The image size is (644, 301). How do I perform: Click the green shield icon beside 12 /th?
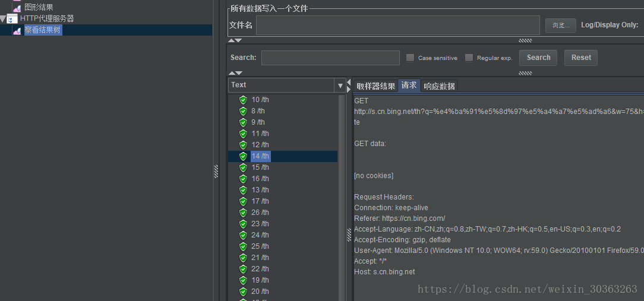[x=243, y=145]
